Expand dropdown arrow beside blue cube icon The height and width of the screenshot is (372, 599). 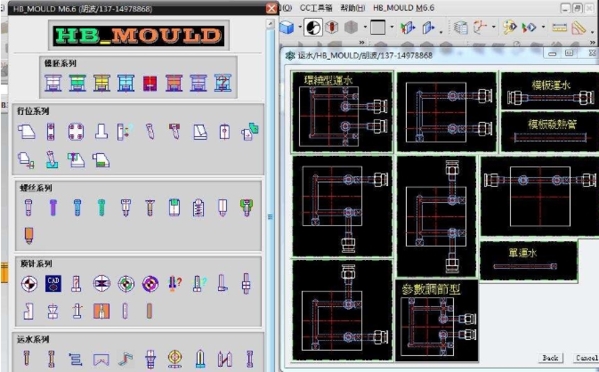coord(300,27)
